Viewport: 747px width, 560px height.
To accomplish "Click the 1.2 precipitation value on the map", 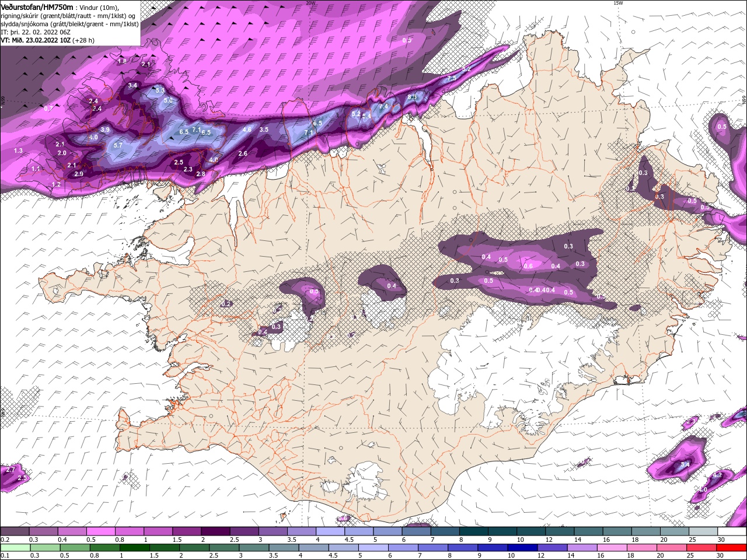I will point(56,184).
